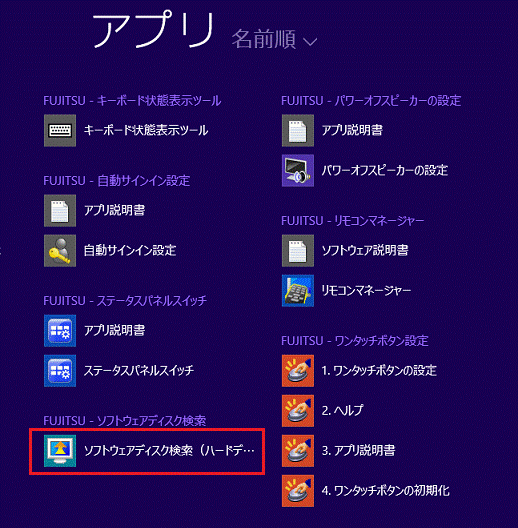Launch the パワーオフスピーカーの設定 speaker icon

click(x=298, y=170)
